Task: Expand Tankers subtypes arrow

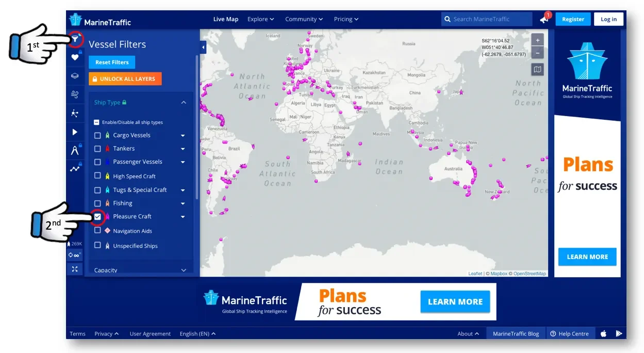Action: 183,149
